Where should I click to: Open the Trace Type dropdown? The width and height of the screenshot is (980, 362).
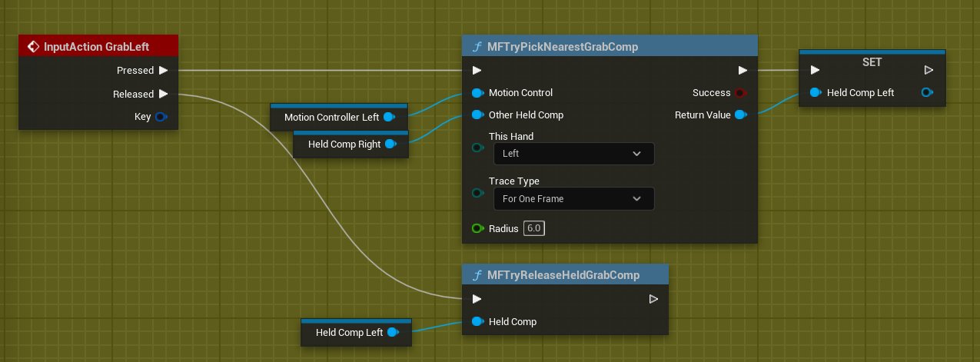pyautogui.click(x=573, y=199)
